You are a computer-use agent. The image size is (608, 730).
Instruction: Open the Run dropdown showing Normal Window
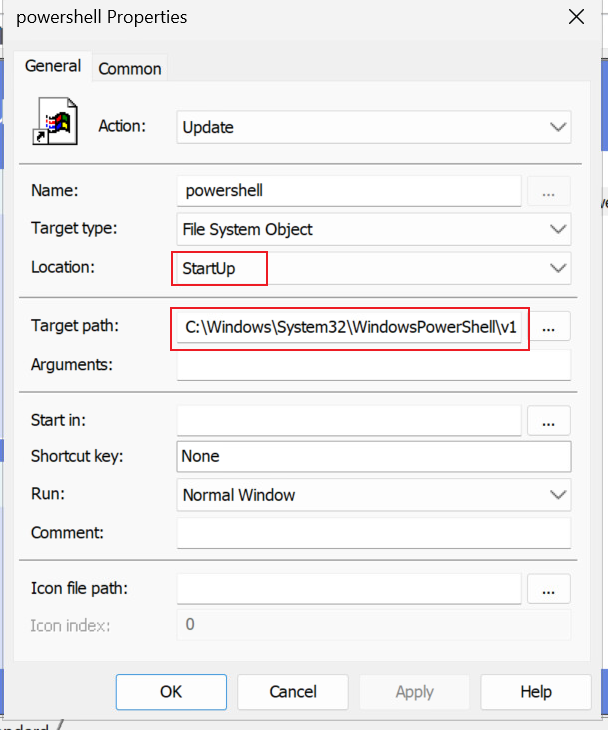tap(374, 495)
